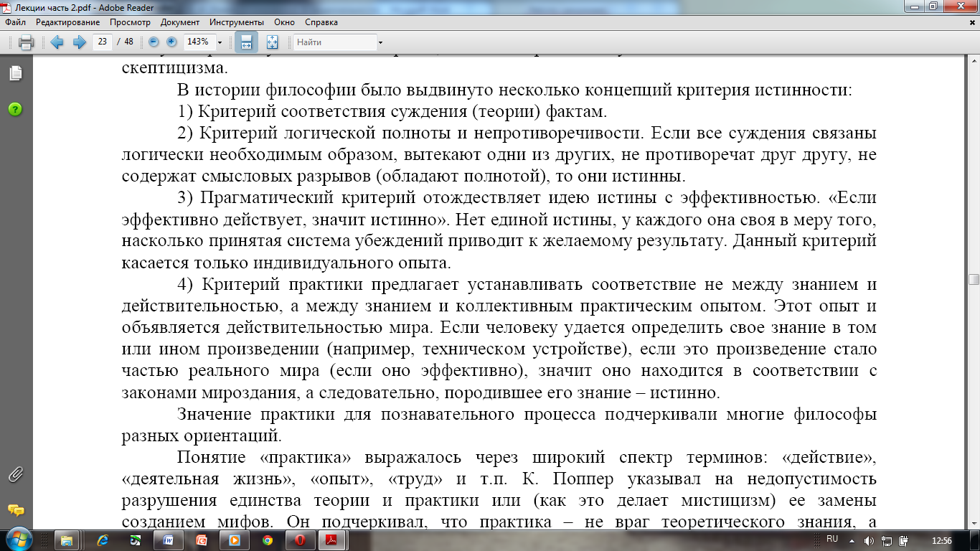Go to the previous page with left arrow

57,42
